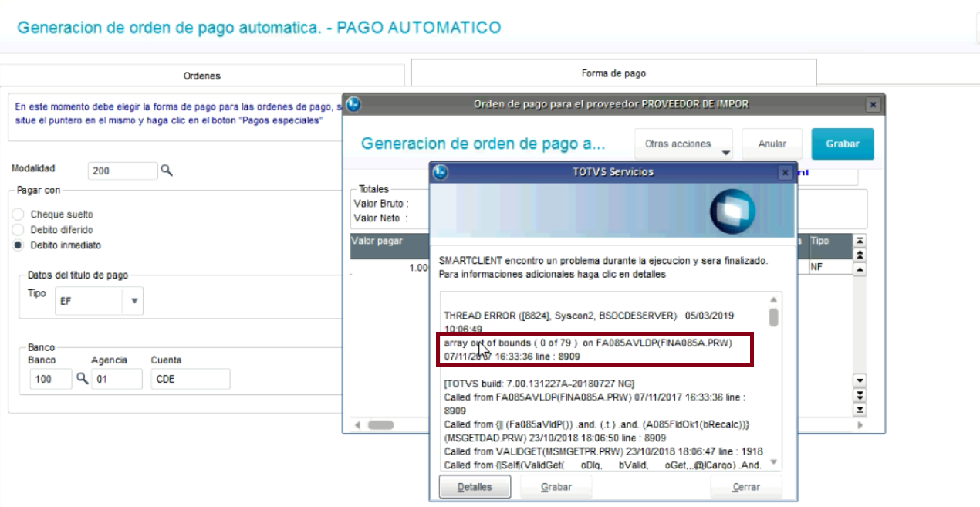Page up the payment grid (double up arrow)

point(861,255)
